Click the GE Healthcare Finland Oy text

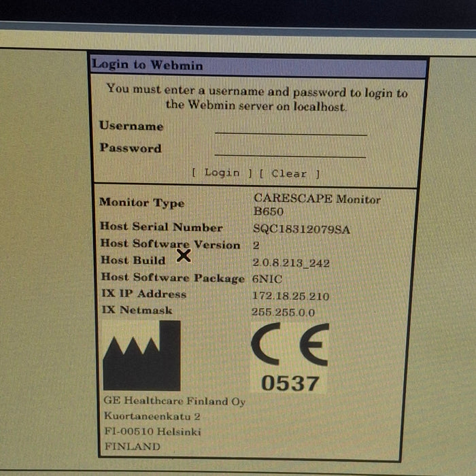(x=174, y=401)
